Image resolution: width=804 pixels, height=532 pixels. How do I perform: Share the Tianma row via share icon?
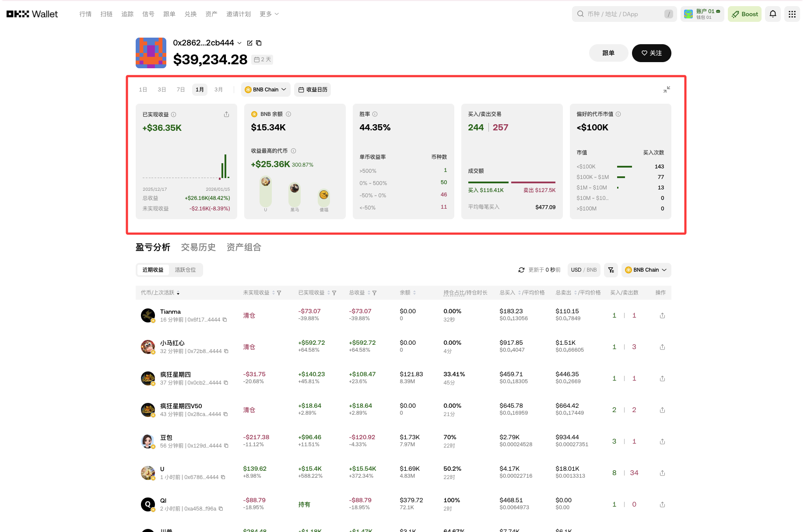tap(662, 315)
